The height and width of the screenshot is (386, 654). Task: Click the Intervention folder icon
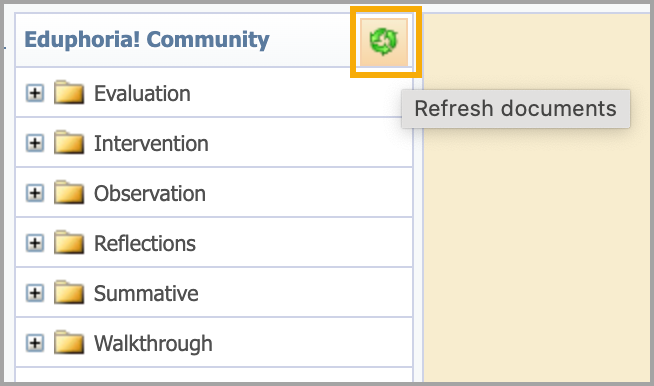[69, 142]
